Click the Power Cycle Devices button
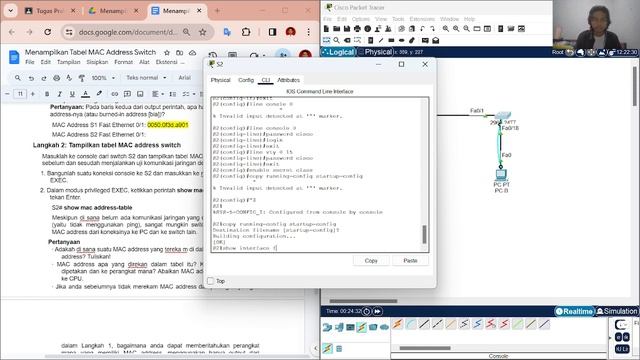The image size is (640, 360). click(367, 311)
